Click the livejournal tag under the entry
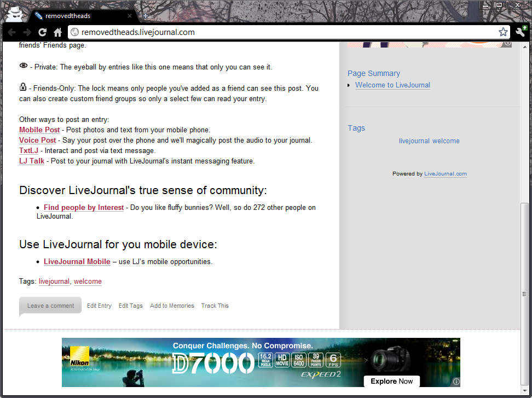532x398 pixels. (x=54, y=282)
